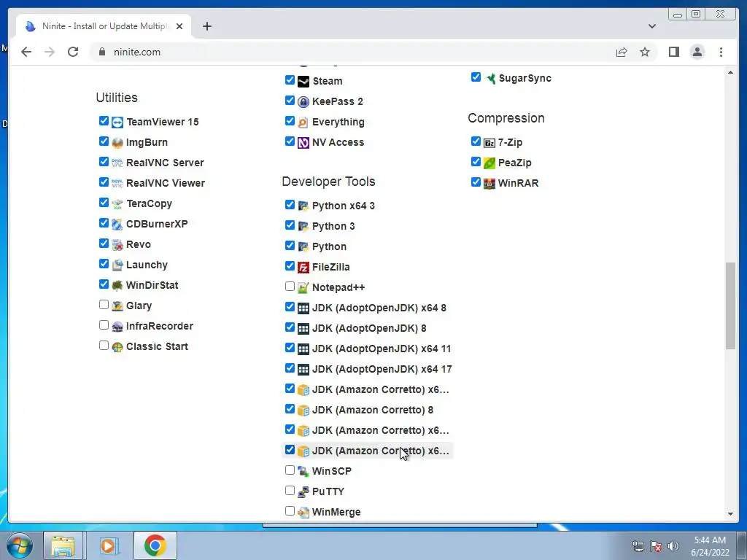Click the WinRAR books icon
The width and height of the screenshot is (747, 560).
pos(489,183)
